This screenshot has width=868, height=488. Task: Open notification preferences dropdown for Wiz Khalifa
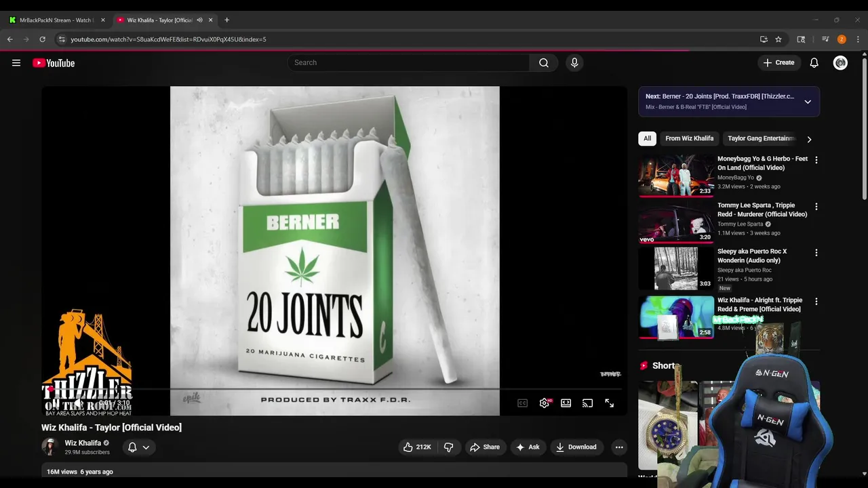click(x=139, y=447)
